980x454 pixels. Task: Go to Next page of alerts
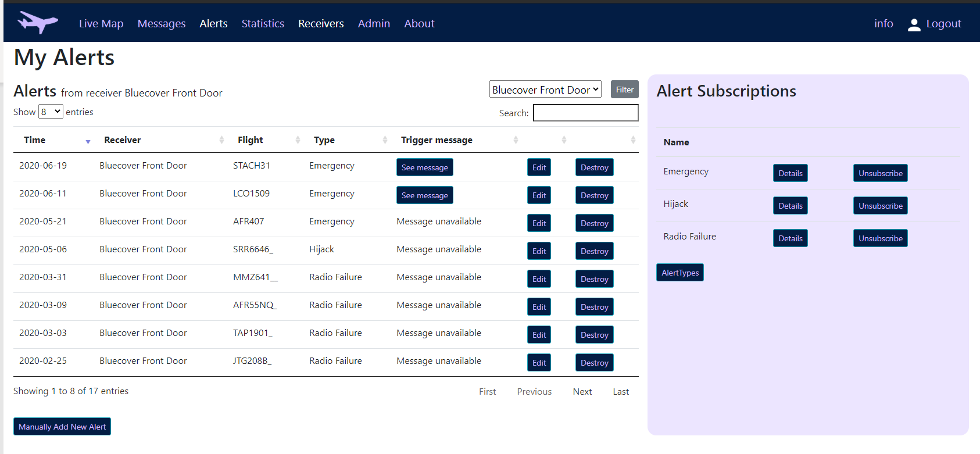[x=582, y=392]
